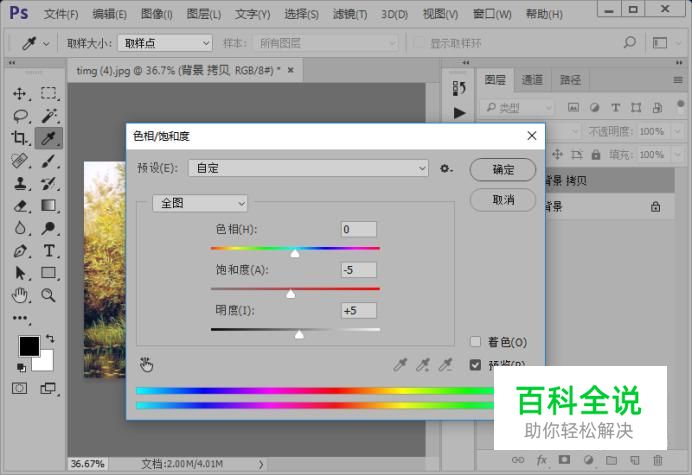The image size is (692, 475).
Task: Swap foreground and background colors
Action: [50, 339]
